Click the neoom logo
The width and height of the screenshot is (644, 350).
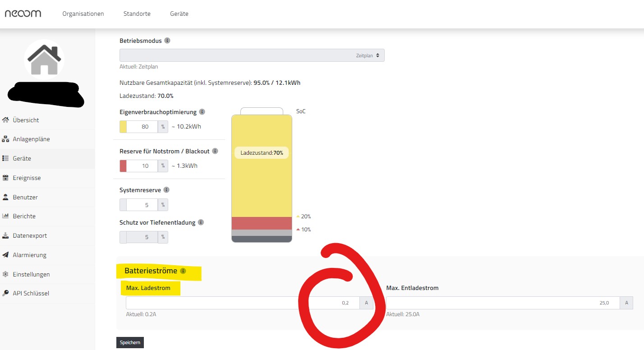click(x=23, y=14)
